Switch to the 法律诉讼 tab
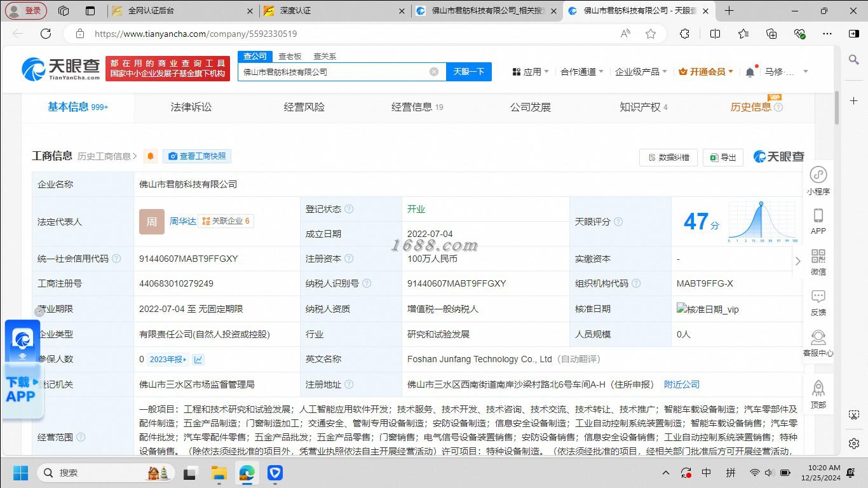This screenshot has width=868, height=488. pos(191,107)
